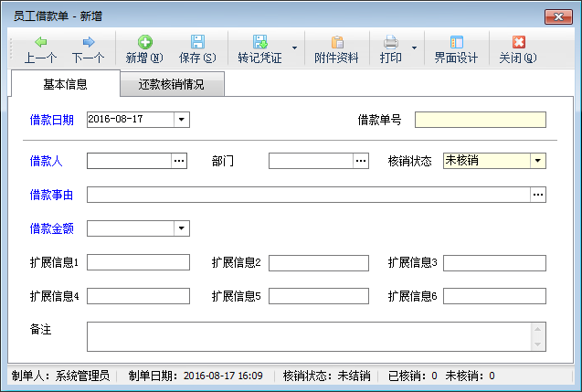Switch to the 还款核销情况 tab
Screen dimensions: 582x392
pyautogui.click(x=172, y=85)
